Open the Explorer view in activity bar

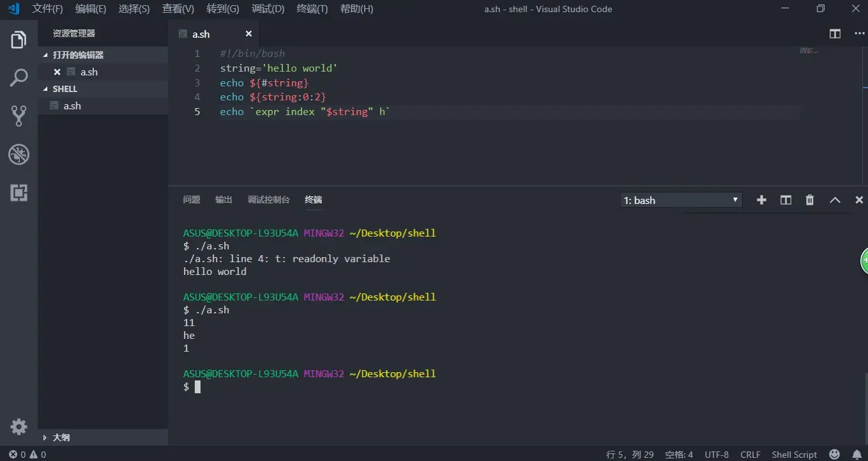[19, 40]
